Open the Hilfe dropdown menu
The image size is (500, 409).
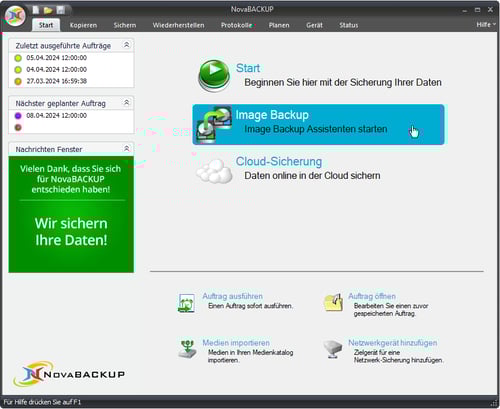(486, 25)
